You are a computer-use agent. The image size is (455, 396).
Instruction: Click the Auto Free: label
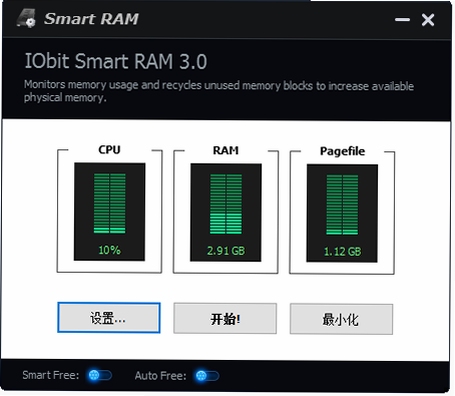160,376
